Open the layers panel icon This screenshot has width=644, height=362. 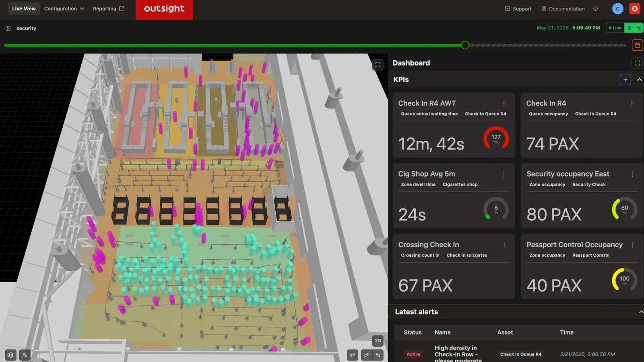pos(11,355)
